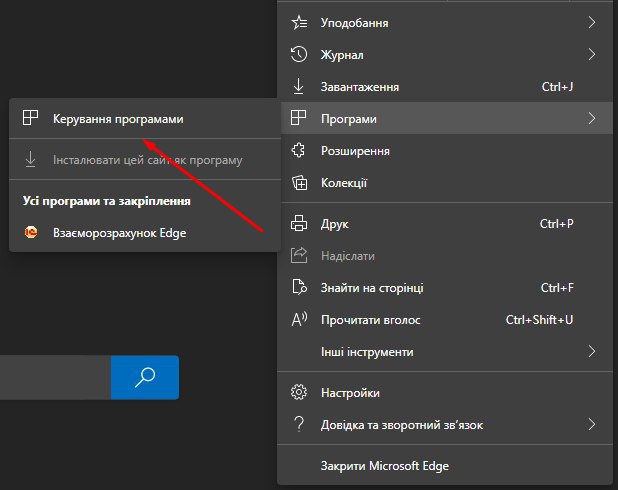
Task: Click the history clock icon next to Журнал
Action: click(x=299, y=54)
